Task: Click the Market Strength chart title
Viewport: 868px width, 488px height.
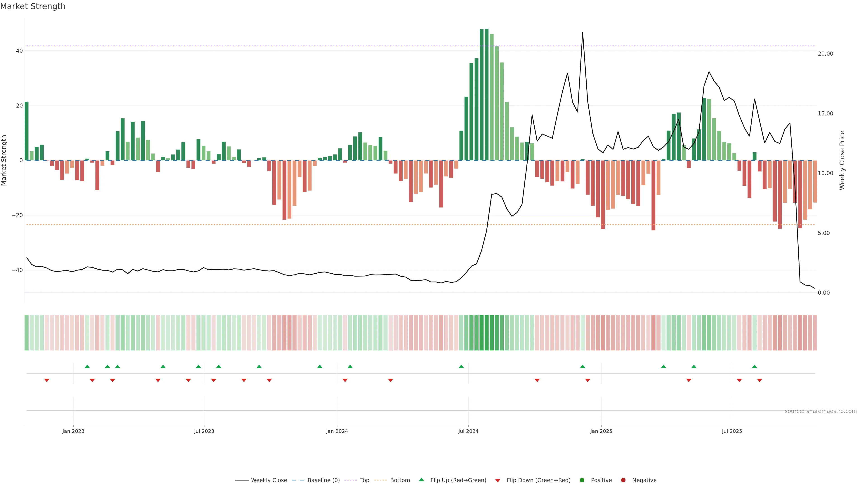Action: (33, 6)
